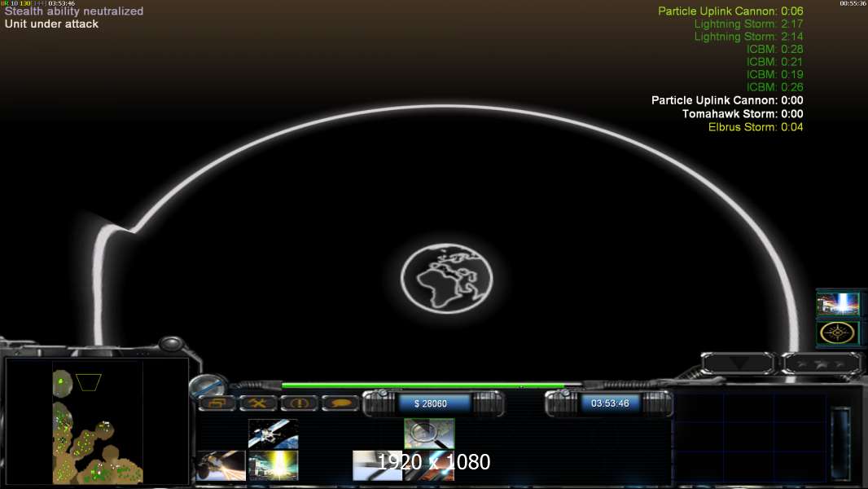Open the three-star General's promotion button

[822, 363]
